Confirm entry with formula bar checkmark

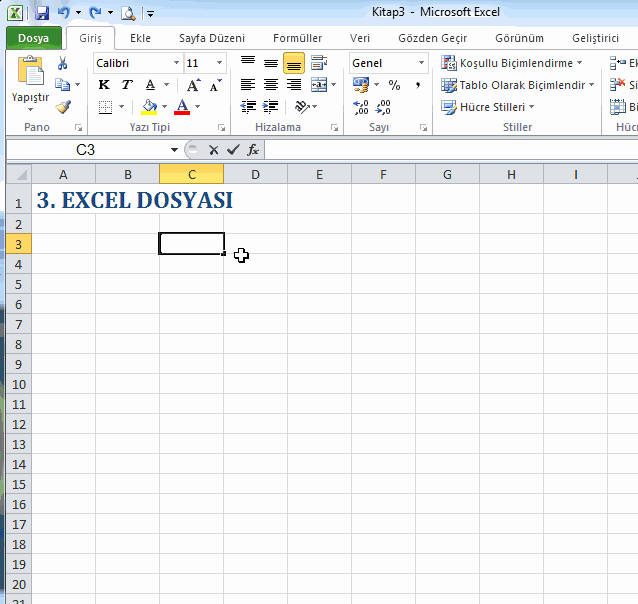(233, 150)
